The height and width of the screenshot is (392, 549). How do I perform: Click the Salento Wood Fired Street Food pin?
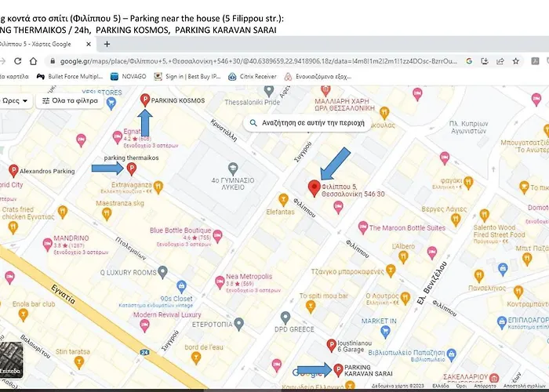tap(485, 216)
